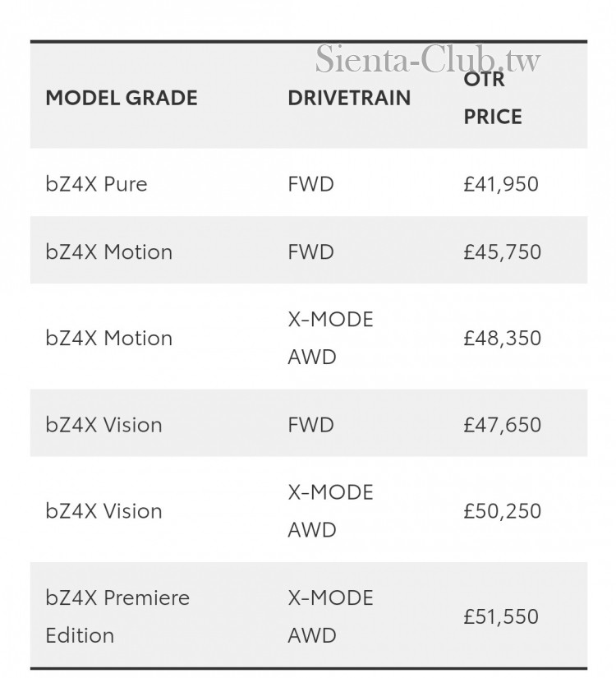Image resolution: width=616 pixels, height=678 pixels.
Task: Click X-MODE AWD in Premiere Edition row
Action: [x=330, y=616]
